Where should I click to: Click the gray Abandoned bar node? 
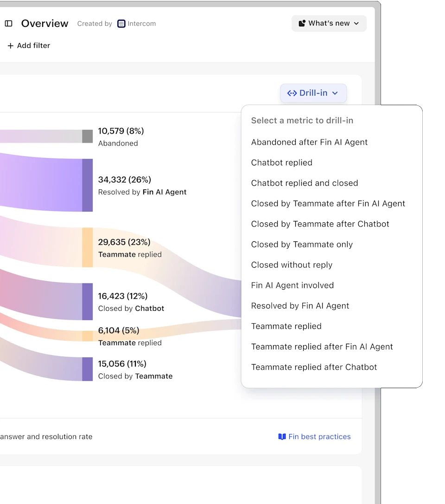[88, 136]
